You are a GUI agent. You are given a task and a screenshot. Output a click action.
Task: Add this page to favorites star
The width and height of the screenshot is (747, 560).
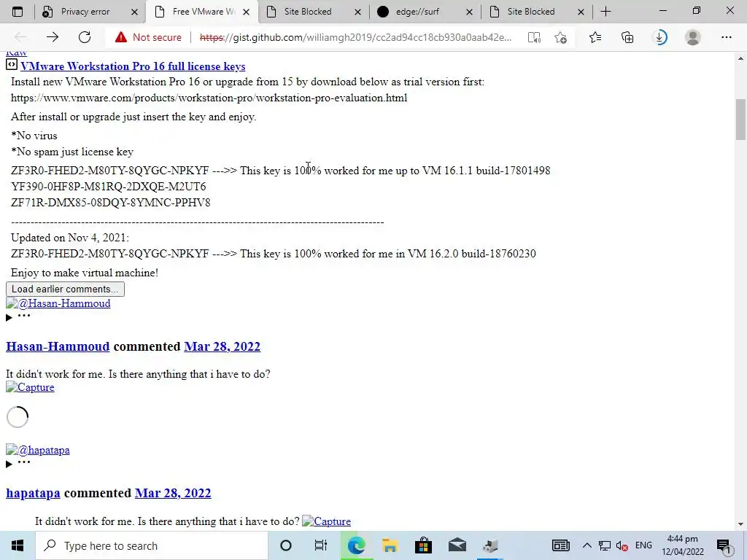pos(561,37)
